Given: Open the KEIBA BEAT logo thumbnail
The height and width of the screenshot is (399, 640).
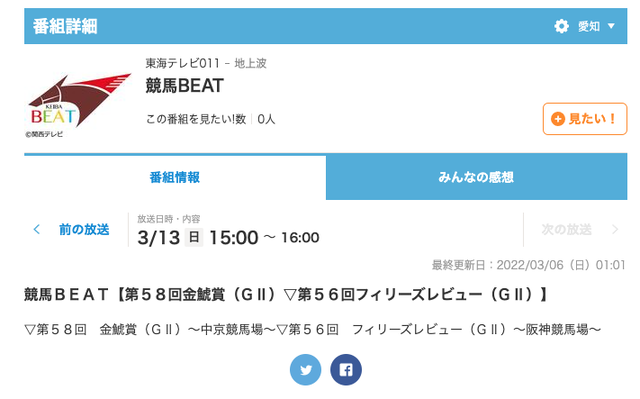Looking at the screenshot, I should (79, 104).
